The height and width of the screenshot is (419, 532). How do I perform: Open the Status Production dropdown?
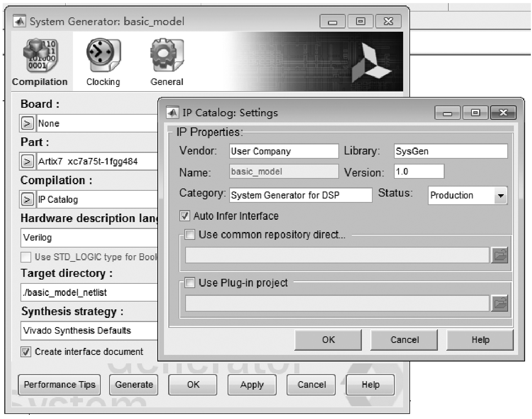468,195
